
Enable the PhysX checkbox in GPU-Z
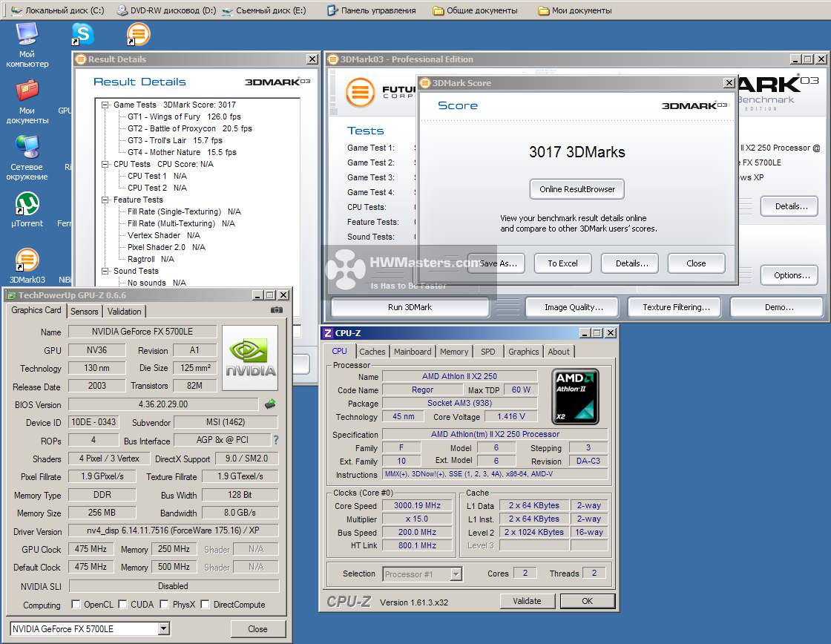(x=164, y=604)
